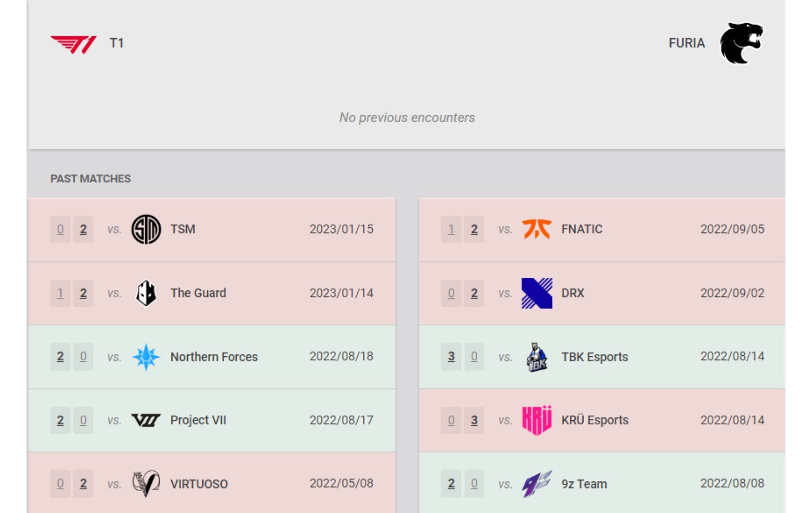Open 9z Team name link
This screenshot has height=513, width=812.
pos(584,484)
